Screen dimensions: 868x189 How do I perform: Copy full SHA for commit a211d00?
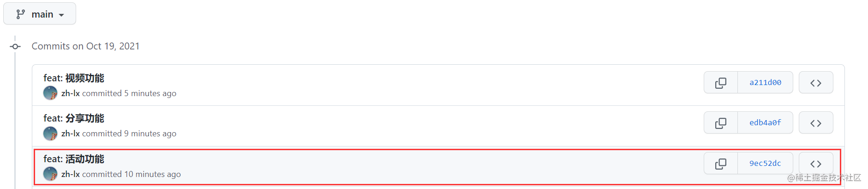(721, 83)
